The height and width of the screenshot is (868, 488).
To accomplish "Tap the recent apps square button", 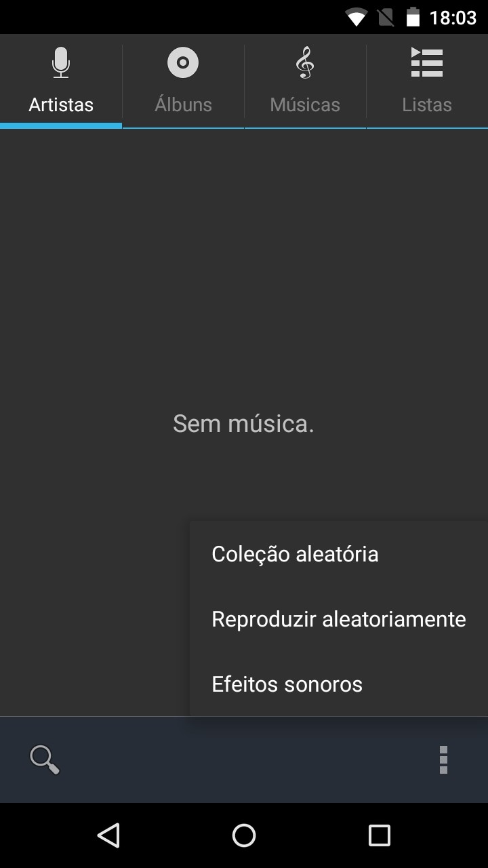I will click(x=380, y=835).
